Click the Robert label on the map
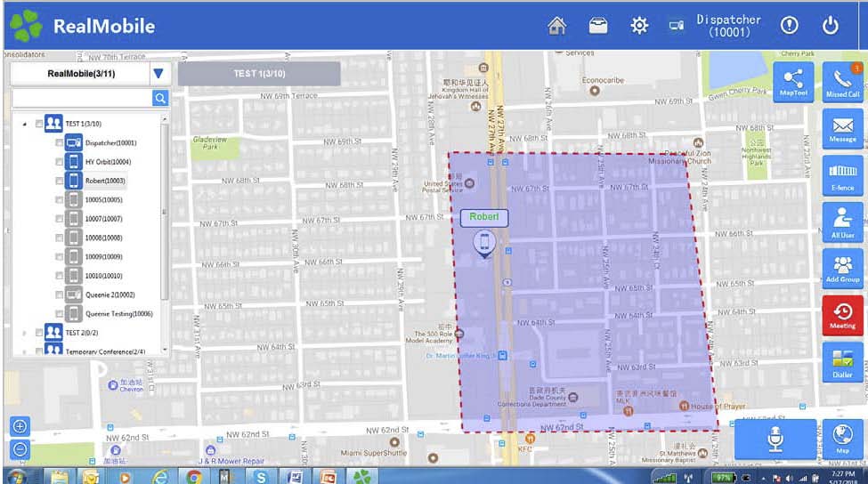 (x=483, y=217)
